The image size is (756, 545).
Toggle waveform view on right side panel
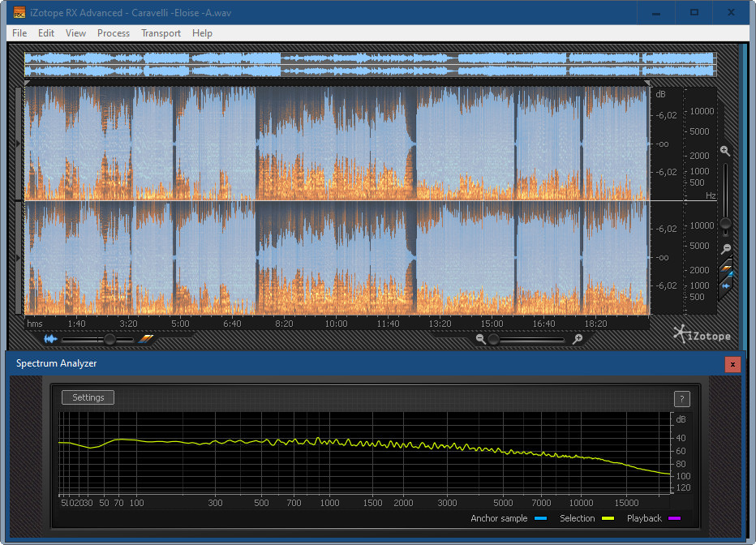pos(727,285)
